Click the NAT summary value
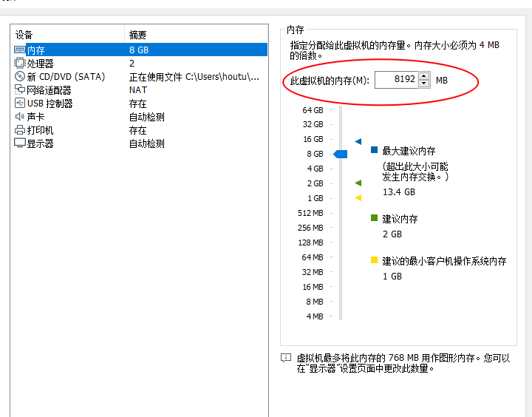Viewport: 532px width, 417px height. [138, 90]
